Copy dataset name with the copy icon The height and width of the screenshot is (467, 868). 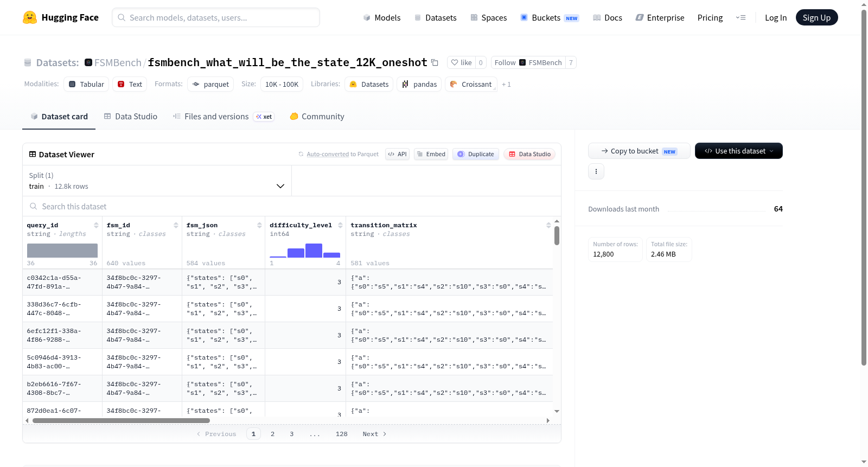point(435,62)
